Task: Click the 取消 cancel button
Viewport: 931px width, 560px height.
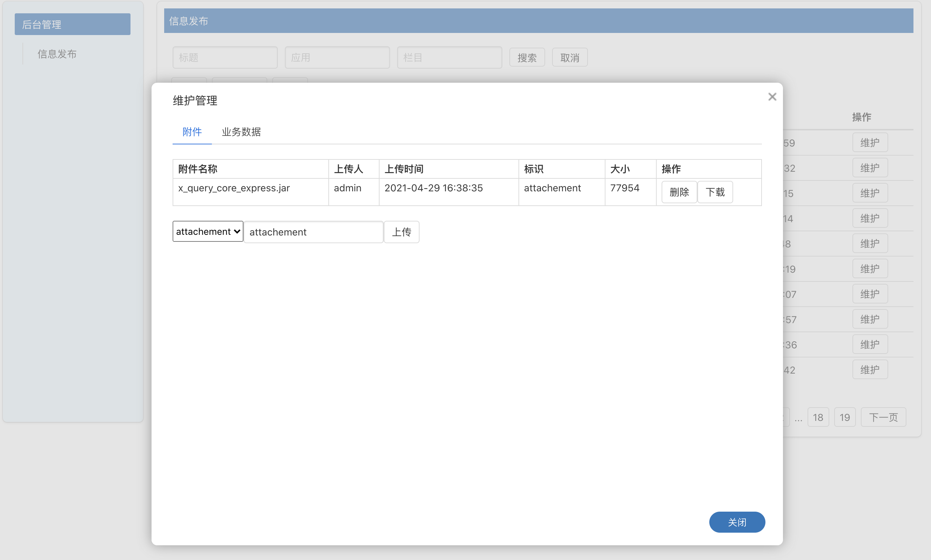Action: coord(569,59)
